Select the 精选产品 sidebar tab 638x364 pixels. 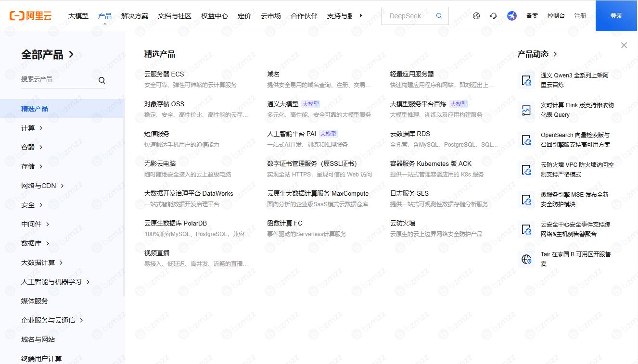coord(62,109)
